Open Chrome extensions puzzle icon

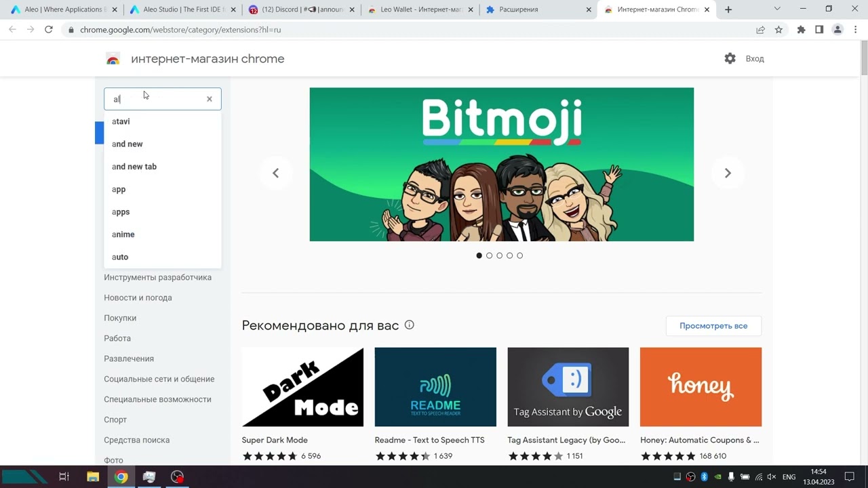(801, 30)
